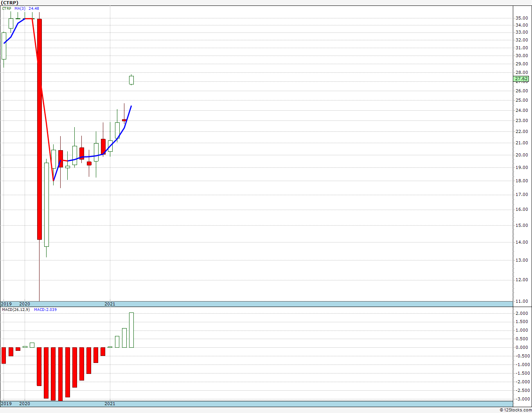The image size is (532, 413).
Task: Click the tall red crash candlestick of 2020
Action: [39, 129]
